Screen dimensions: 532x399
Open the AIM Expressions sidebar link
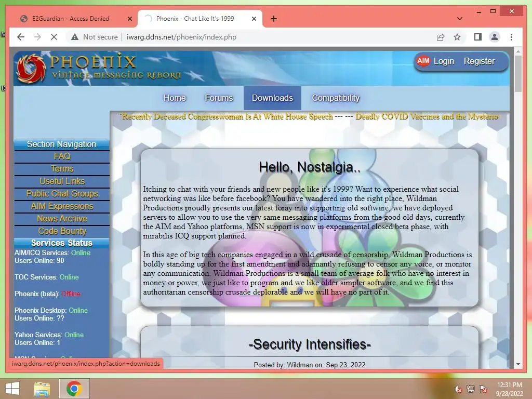(62, 206)
